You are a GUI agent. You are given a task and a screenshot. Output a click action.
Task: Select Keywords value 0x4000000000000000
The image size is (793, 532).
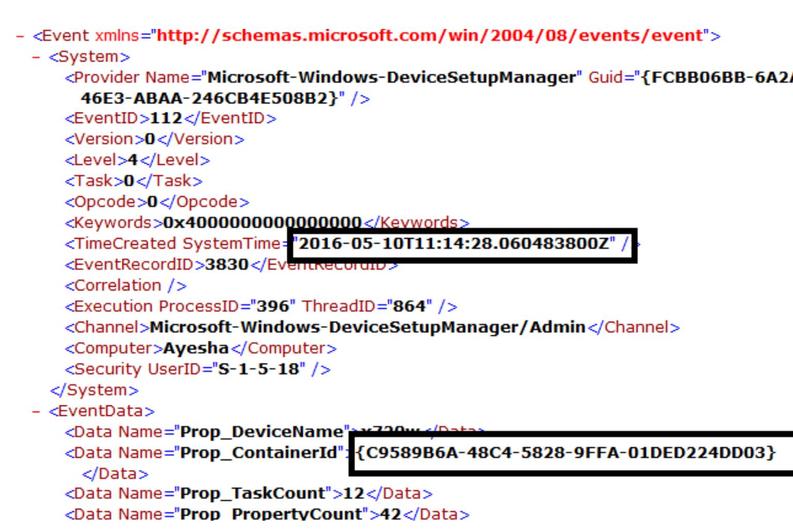[262, 223]
